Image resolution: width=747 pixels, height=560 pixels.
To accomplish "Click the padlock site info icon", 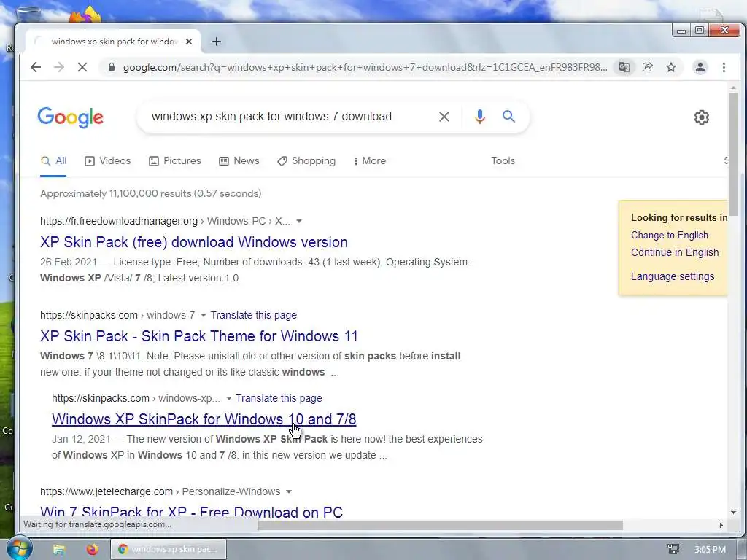I will tap(112, 67).
